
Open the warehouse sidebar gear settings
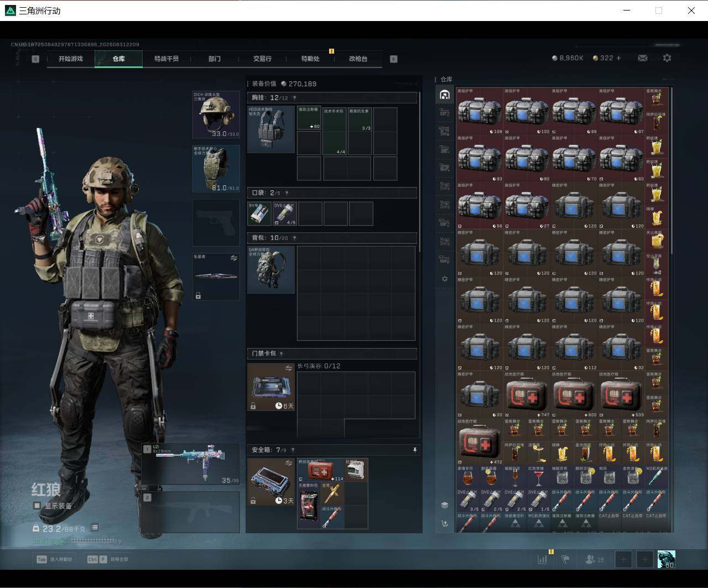(x=445, y=279)
